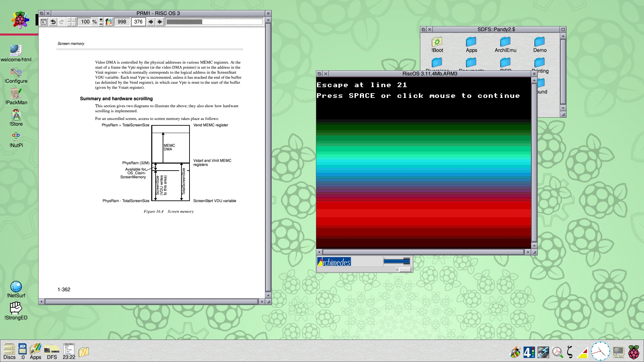Open the outline/contents panel icon in PRM1 toolbar

click(x=44, y=22)
